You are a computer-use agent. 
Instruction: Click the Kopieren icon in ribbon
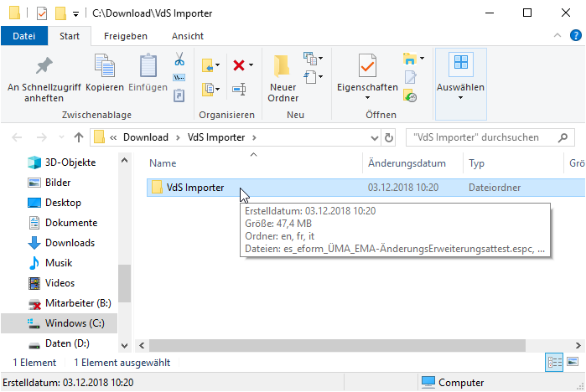[x=105, y=66]
